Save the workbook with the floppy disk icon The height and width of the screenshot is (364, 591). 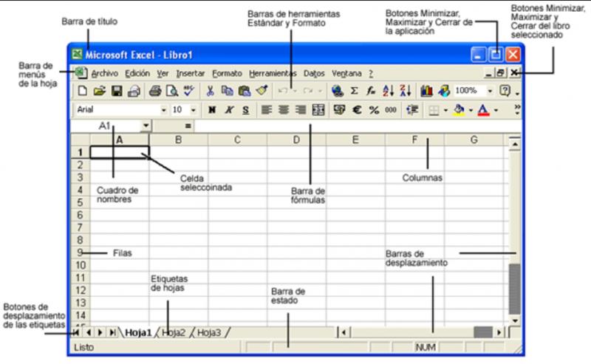point(117,91)
